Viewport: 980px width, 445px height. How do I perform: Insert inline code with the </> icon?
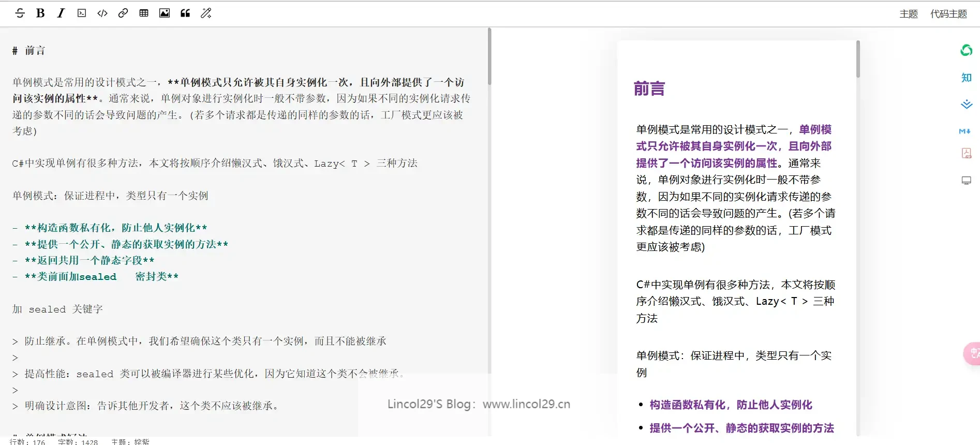(102, 13)
